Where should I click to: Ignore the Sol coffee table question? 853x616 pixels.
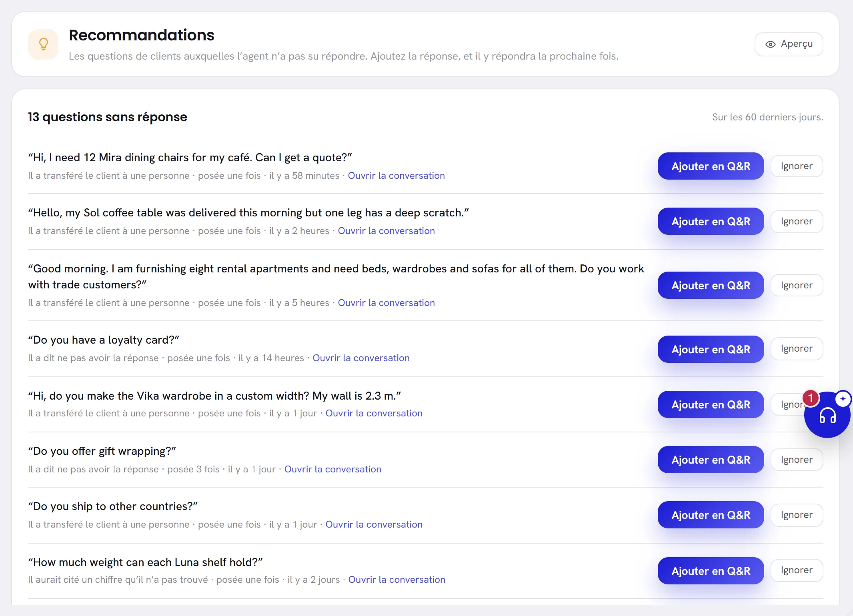click(797, 221)
